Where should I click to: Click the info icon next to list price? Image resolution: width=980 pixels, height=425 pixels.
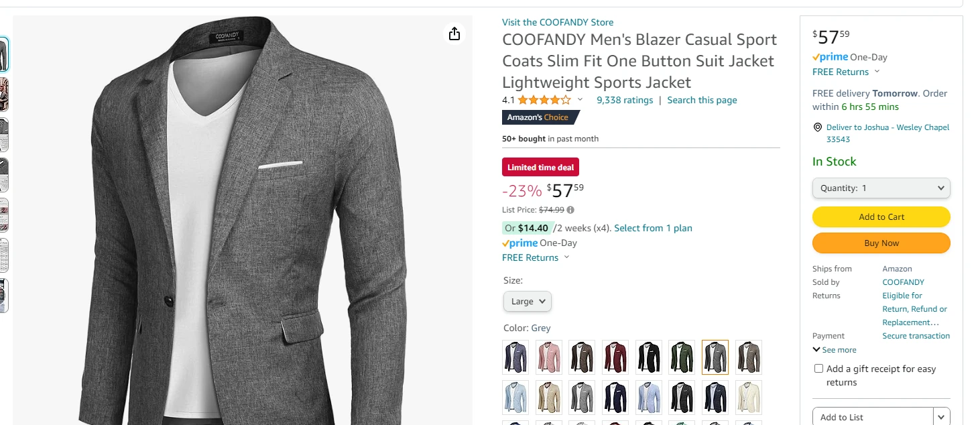569,210
